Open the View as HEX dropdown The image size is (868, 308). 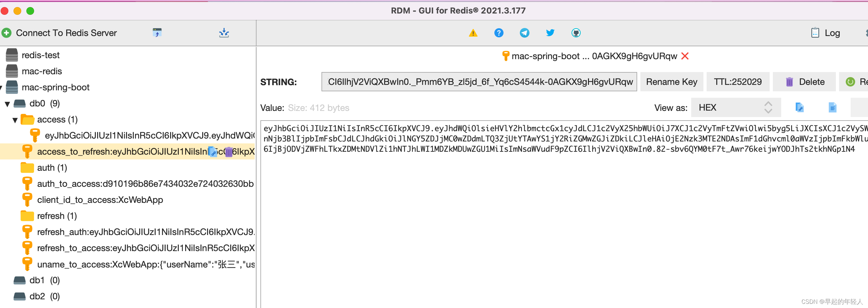pos(724,107)
